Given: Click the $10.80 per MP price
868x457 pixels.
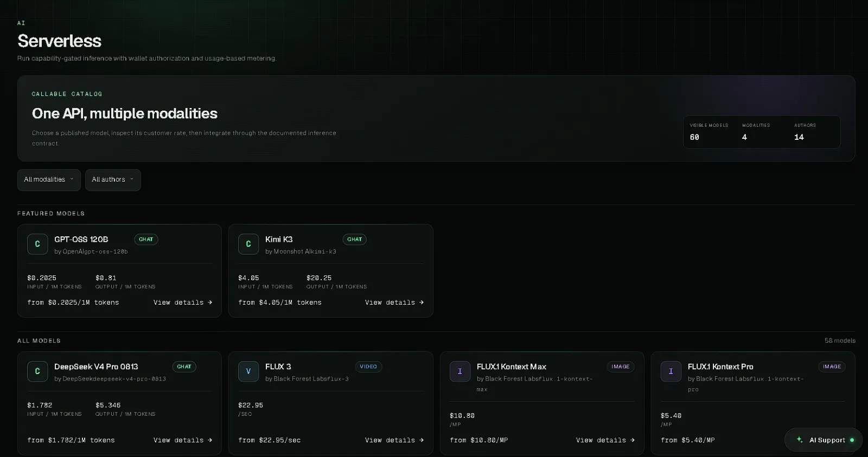Looking at the screenshot, I should [462, 416].
